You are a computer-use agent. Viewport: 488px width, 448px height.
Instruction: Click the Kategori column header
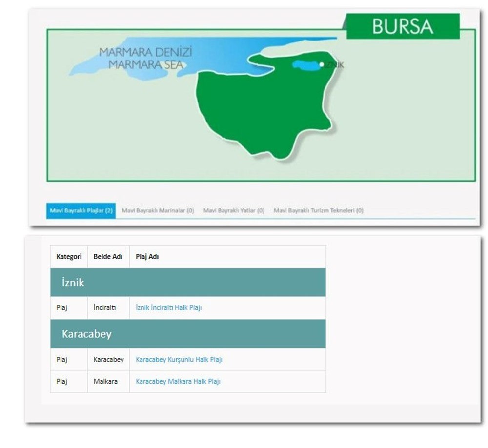point(68,256)
